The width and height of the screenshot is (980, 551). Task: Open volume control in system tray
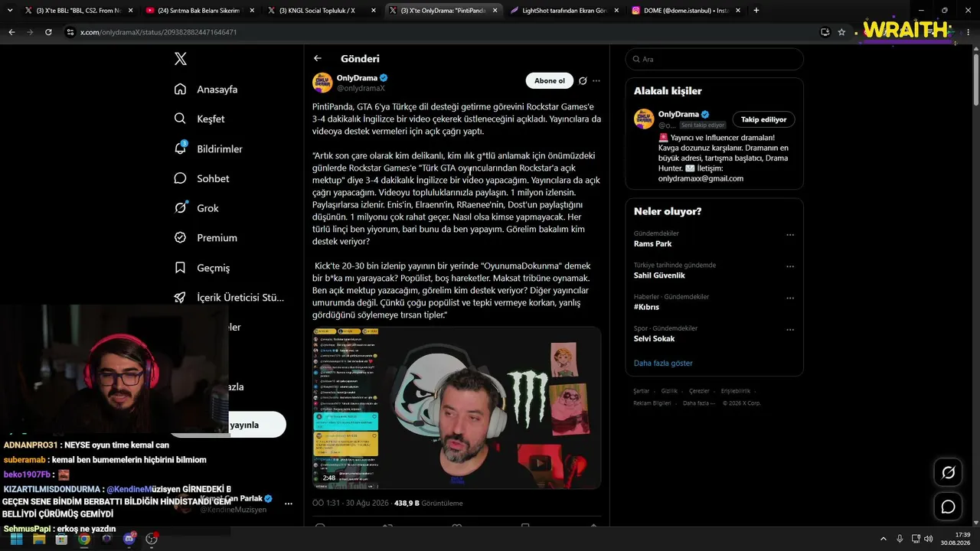point(928,539)
